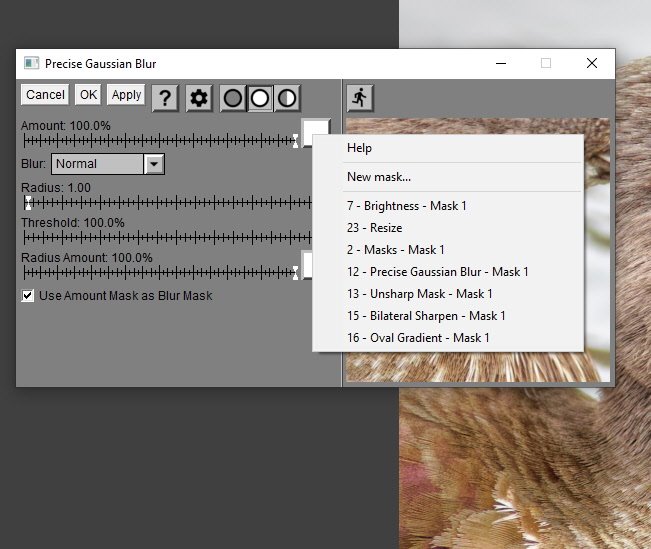The width and height of the screenshot is (651, 549).
Task: Pick 7 - Brightness - Mask 1
Action: pos(407,206)
